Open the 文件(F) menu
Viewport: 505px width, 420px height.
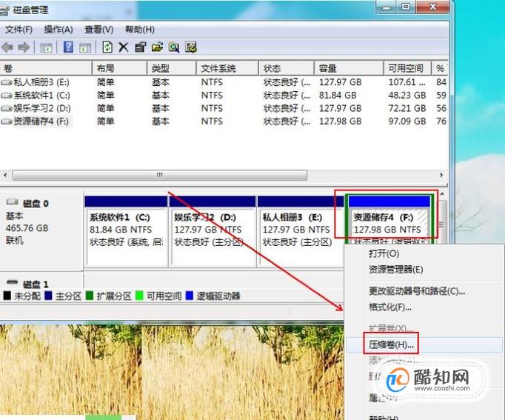(x=19, y=30)
